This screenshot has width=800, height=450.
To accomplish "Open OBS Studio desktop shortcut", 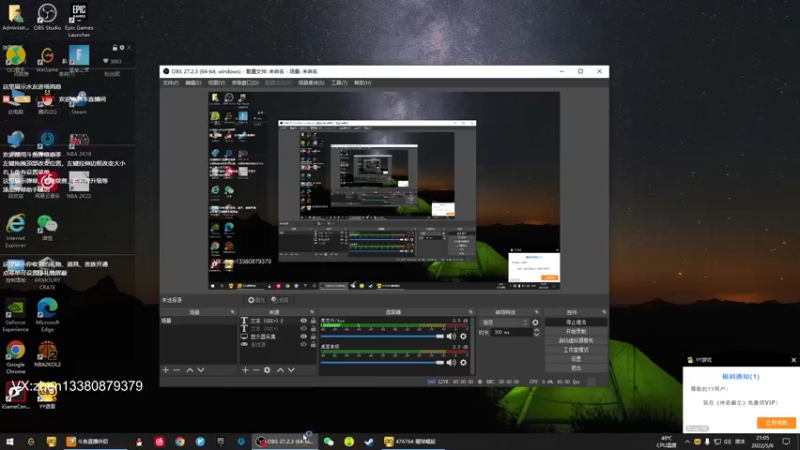I will point(47,17).
